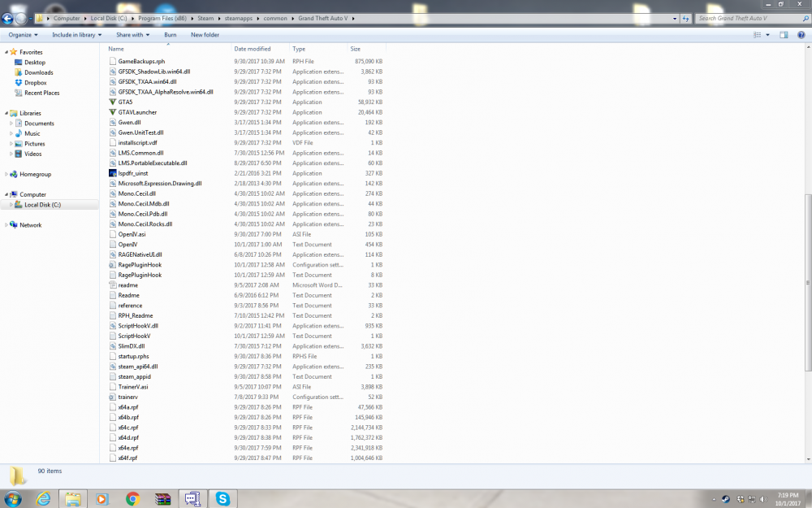This screenshot has width=812, height=508.
Task: Click the GTAVLauncher application icon
Action: (112, 112)
